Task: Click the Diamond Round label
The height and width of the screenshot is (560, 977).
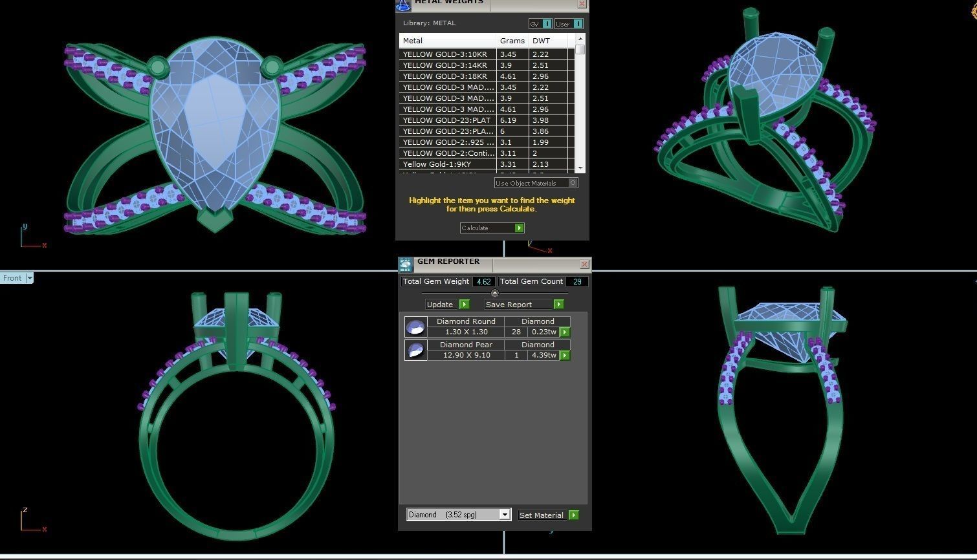Action: pyautogui.click(x=466, y=321)
